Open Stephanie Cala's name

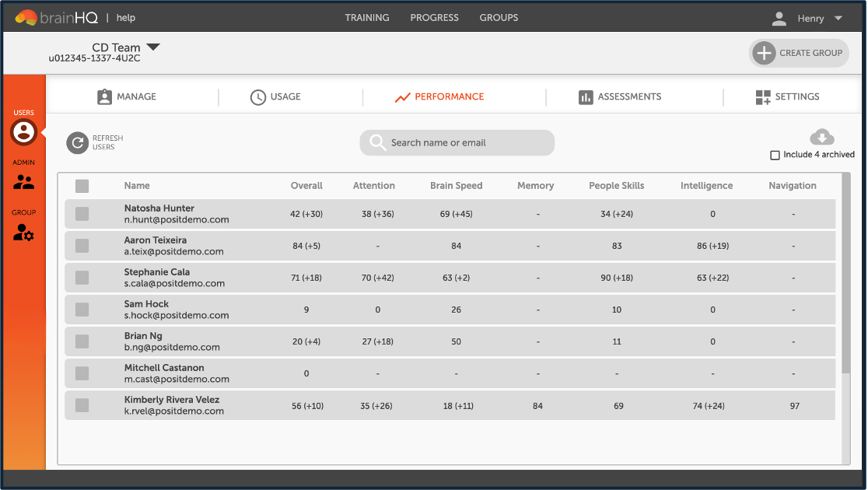(x=156, y=272)
